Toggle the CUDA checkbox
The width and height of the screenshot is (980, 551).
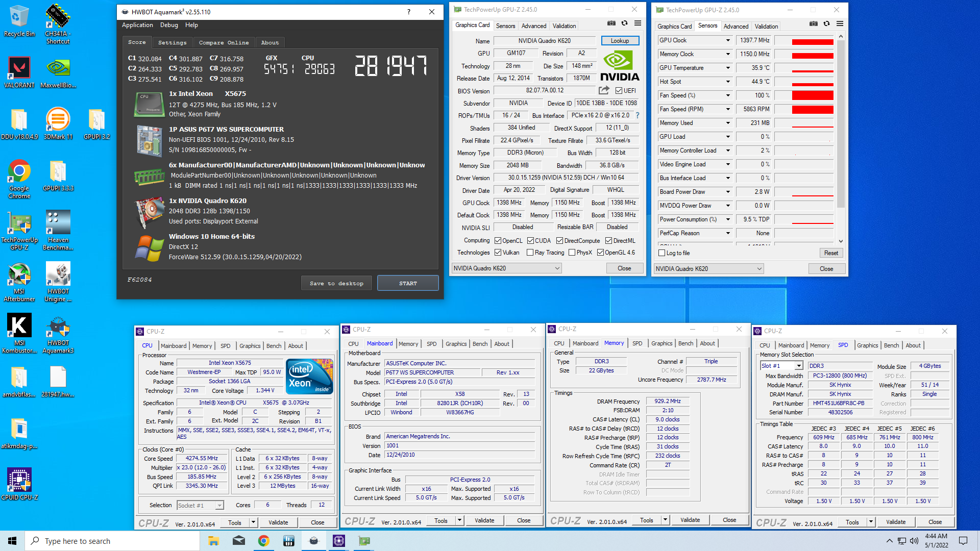pos(530,241)
